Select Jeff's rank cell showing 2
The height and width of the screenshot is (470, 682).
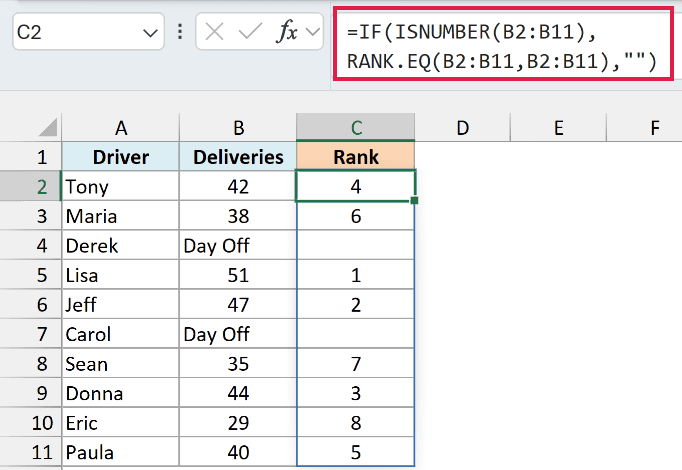click(x=356, y=304)
